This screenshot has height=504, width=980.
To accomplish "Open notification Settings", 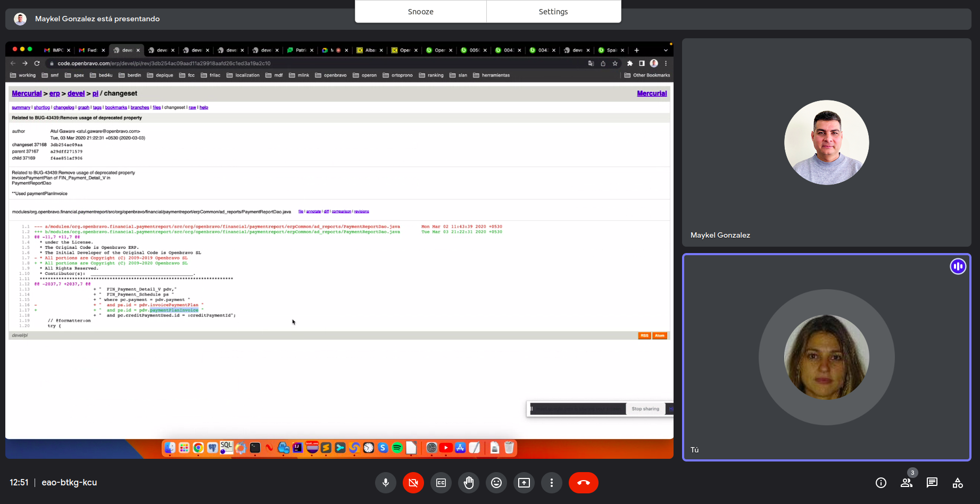I will (553, 12).
